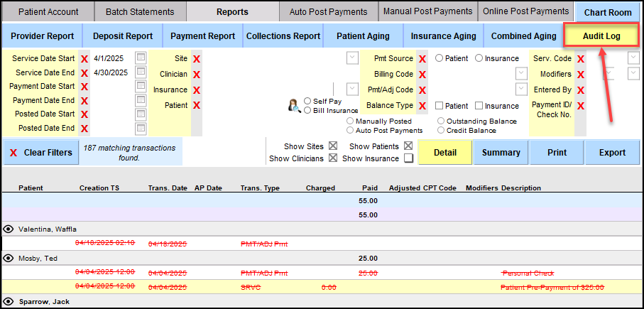
Task: Open the Posted Date End calendar picker
Action: tap(141, 128)
